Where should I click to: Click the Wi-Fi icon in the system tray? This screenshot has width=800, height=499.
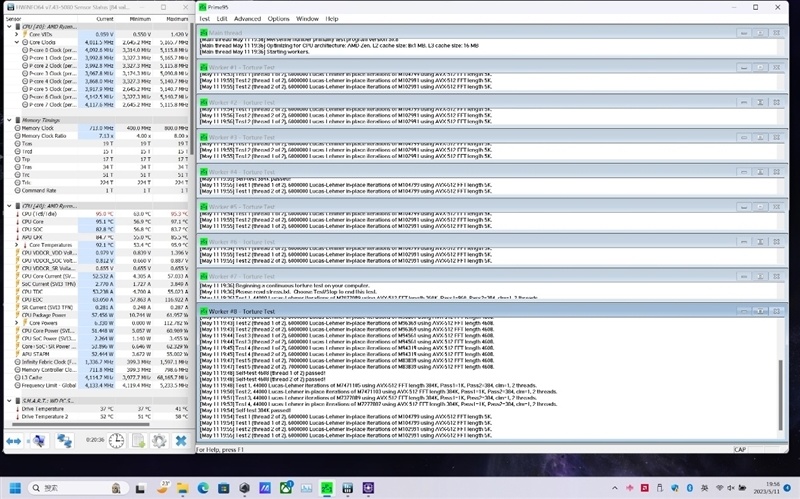point(720,488)
